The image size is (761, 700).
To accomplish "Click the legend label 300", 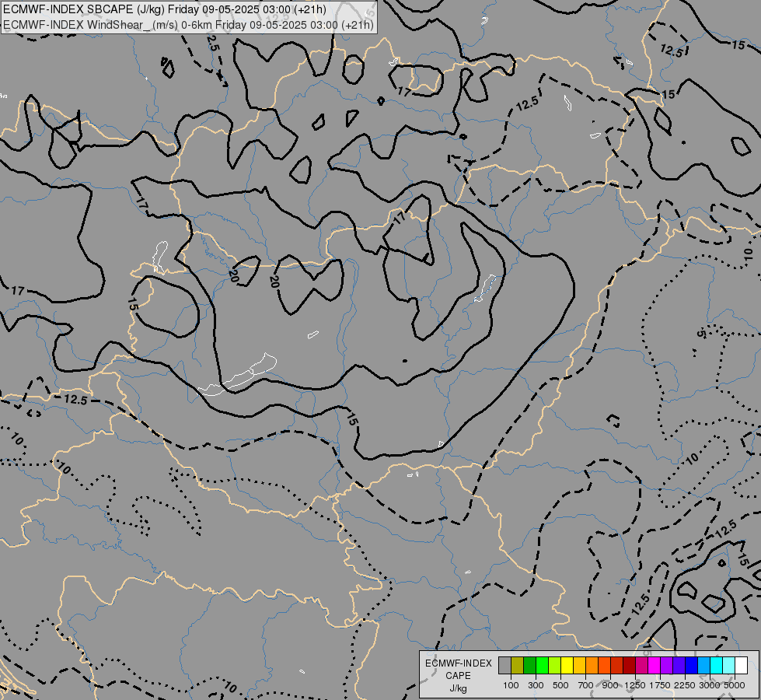I will pyautogui.click(x=536, y=685).
